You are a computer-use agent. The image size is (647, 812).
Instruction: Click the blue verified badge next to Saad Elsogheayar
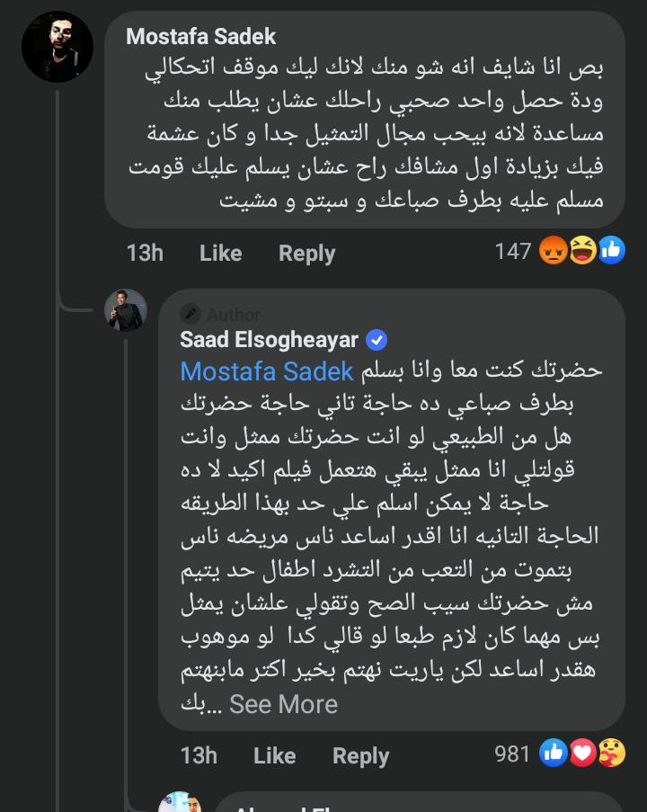(377, 340)
